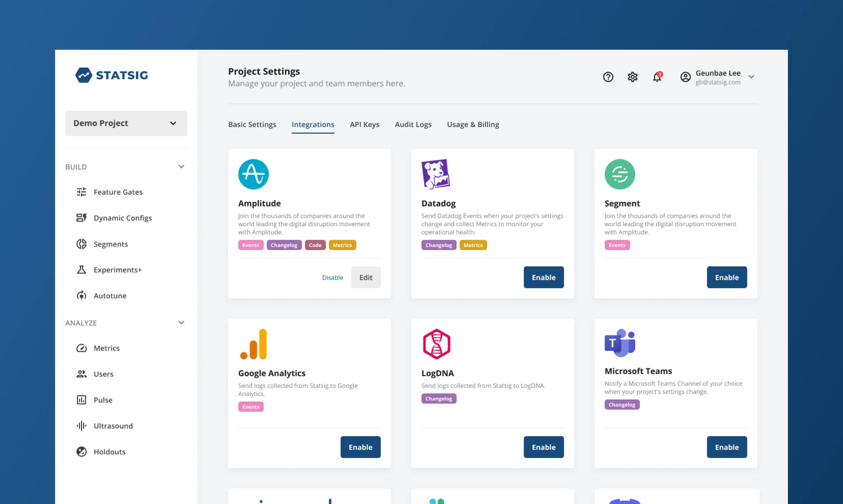Image resolution: width=843 pixels, height=504 pixels.
Task: Enable the Microsoft Teams integration
Action: tap(727, 447)
